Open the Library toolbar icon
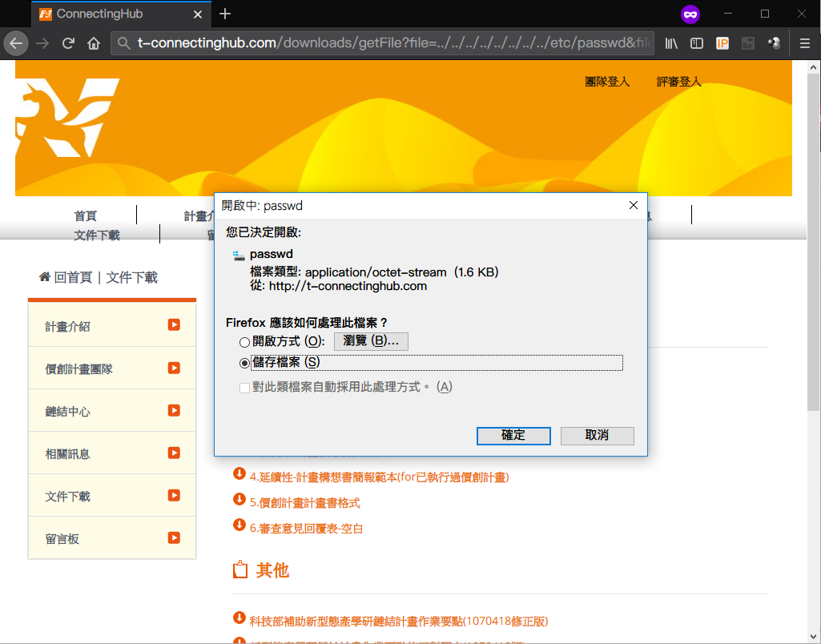Image resolution: width=821 pixels, height=644 pixels. (671, 43)
